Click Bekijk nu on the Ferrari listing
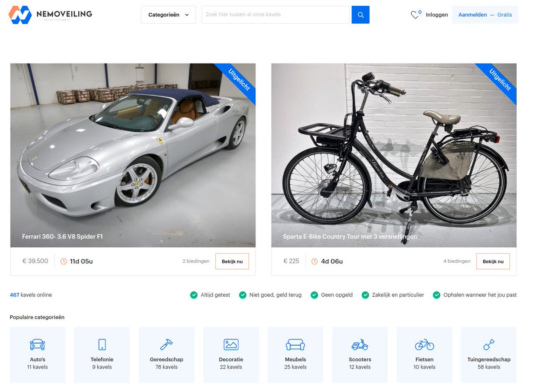Image resolution: width=534 pixels, height=392 pixels. 232,261
